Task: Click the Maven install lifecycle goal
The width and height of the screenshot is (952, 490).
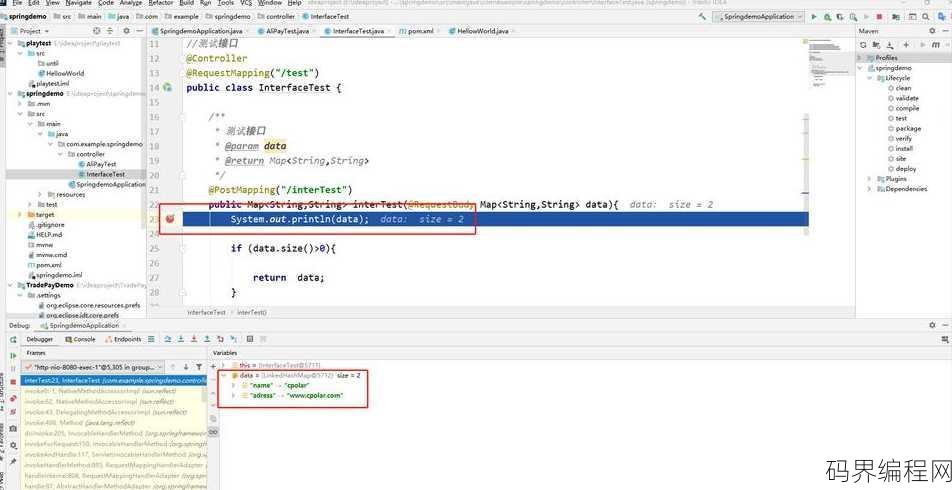Action: click(x=904, y=149)
